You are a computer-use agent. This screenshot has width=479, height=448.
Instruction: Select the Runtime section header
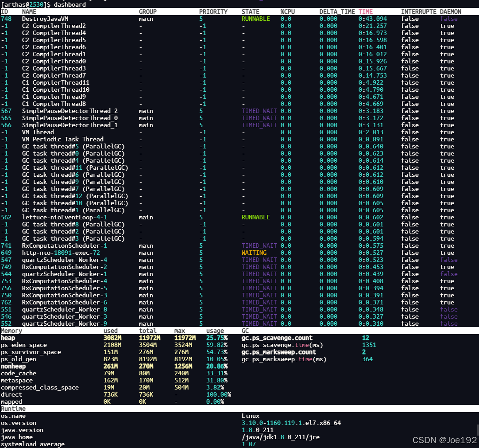[13, 409]
